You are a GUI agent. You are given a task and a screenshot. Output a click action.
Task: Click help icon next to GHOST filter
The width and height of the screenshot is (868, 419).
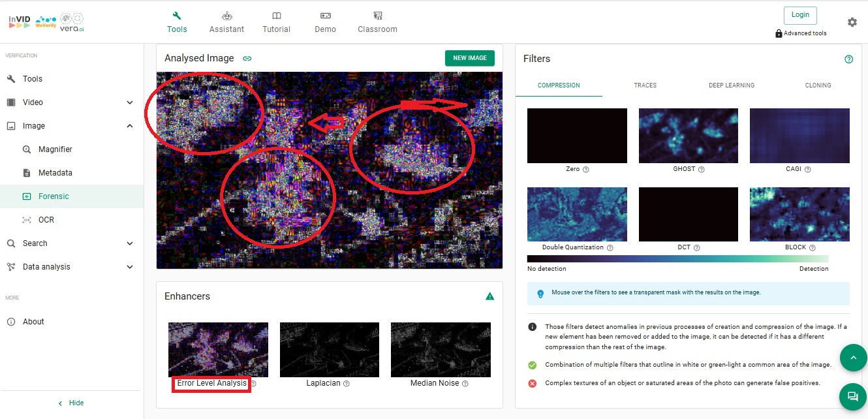pyautogui.click(x=701, y=170)
